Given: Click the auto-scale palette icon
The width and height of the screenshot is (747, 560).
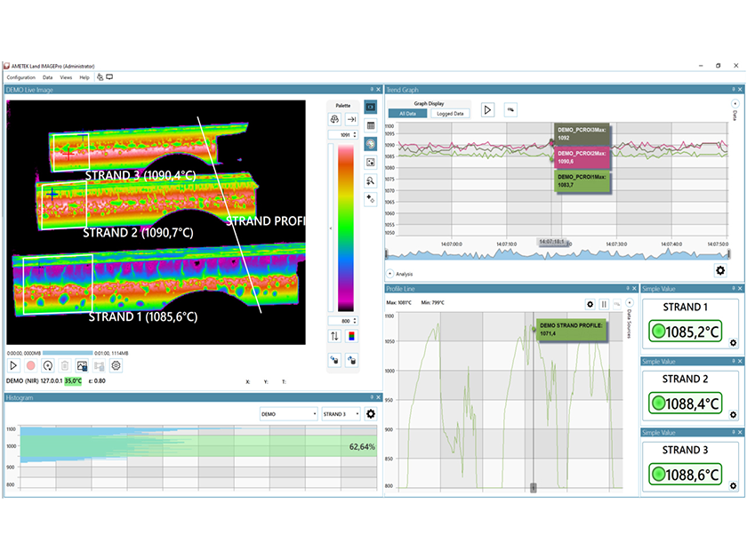Looking at the screenshot, I should (334, 119).
